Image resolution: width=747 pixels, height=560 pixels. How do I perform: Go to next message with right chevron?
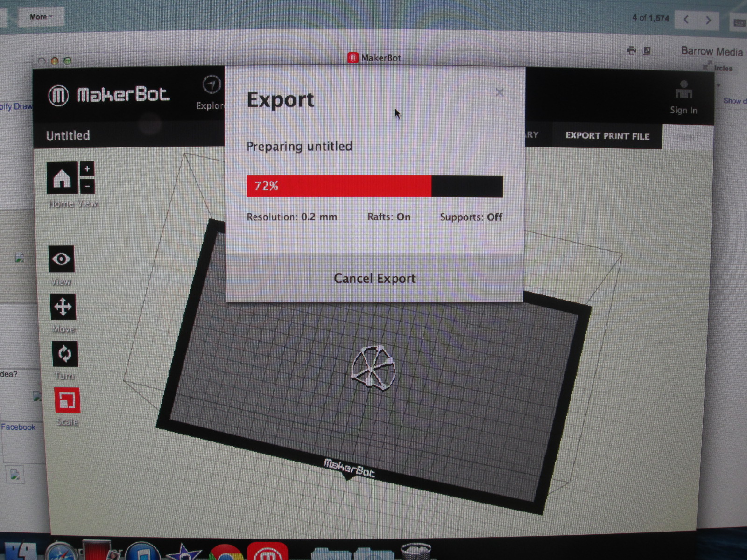pyautogui.click(x=708, y=20)
